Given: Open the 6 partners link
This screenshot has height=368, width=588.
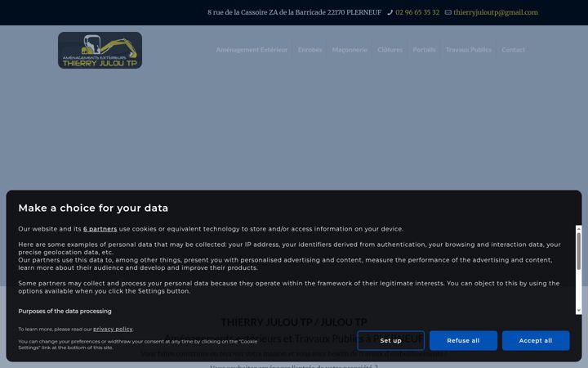Looking at the screenshot, I should coord(100,229).
